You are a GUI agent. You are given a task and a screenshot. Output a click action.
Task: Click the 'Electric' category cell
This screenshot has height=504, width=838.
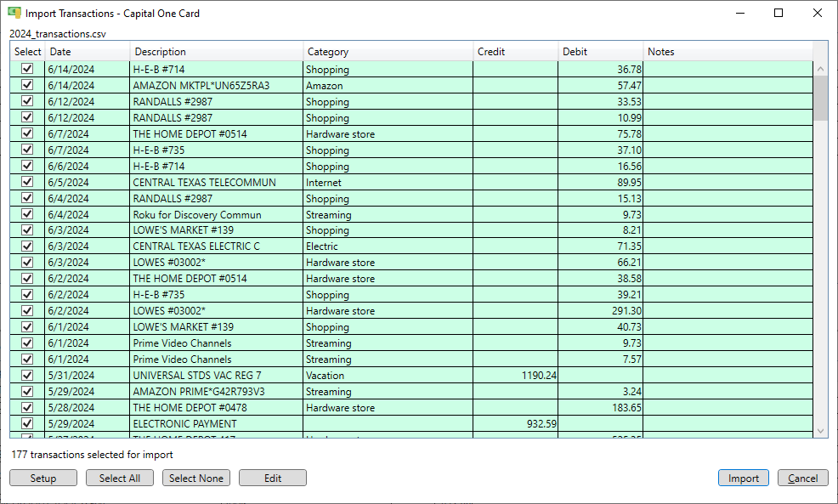(388, 246)
